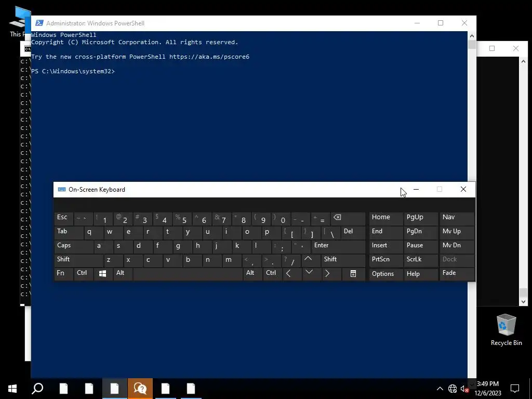Click the Home key
Screen dimensions: 532x399
[x=386, y=219]
